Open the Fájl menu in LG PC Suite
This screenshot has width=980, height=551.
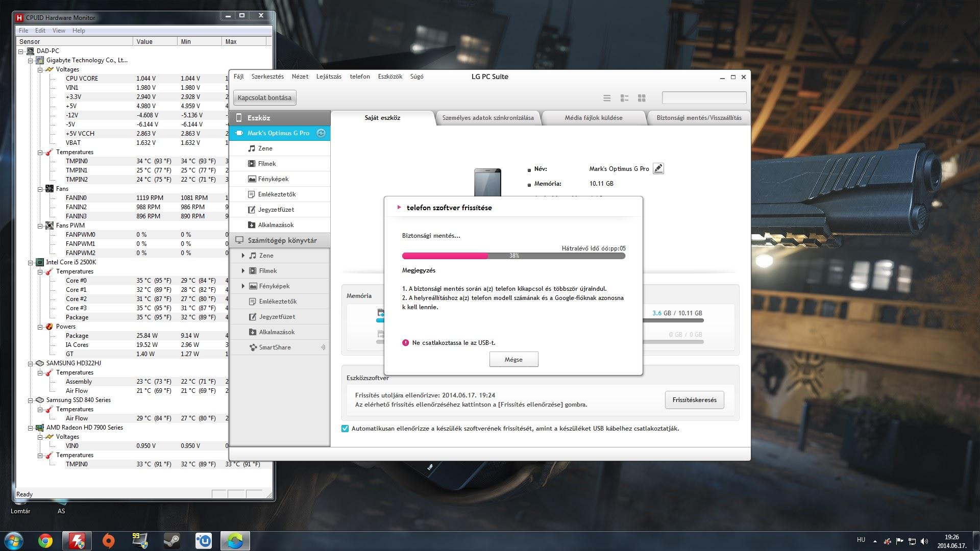pyautogui.click(x=238, y=77)
